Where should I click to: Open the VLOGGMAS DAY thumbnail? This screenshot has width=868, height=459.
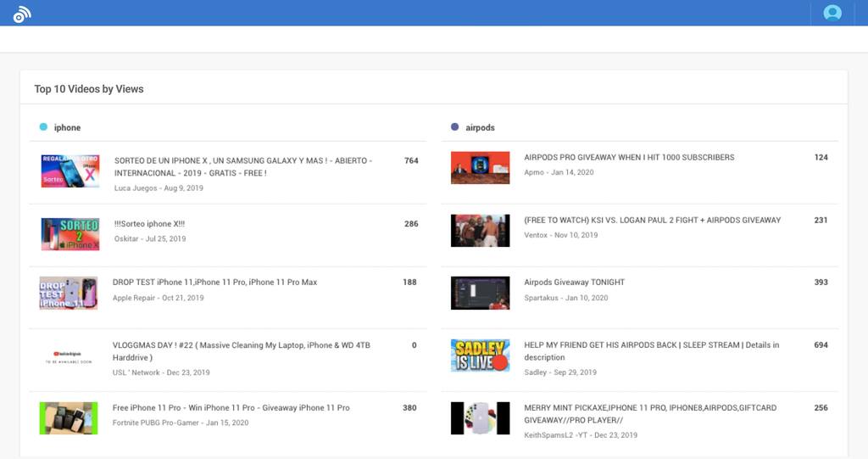(68, 356)
